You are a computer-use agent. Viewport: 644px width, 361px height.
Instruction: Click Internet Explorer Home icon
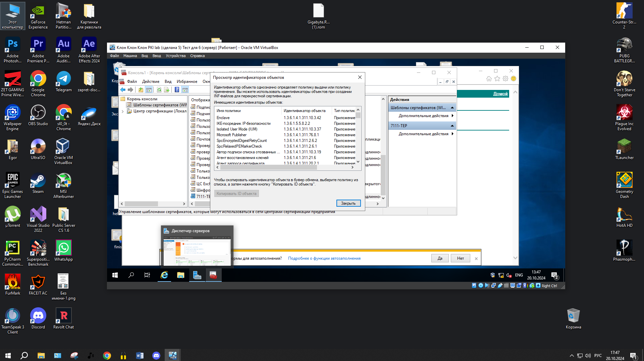489,79
